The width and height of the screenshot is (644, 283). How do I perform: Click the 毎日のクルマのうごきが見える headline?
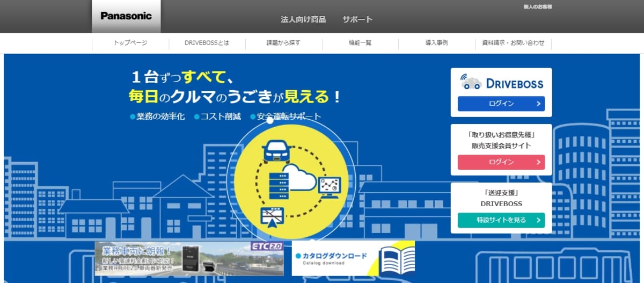coord(234,97)
